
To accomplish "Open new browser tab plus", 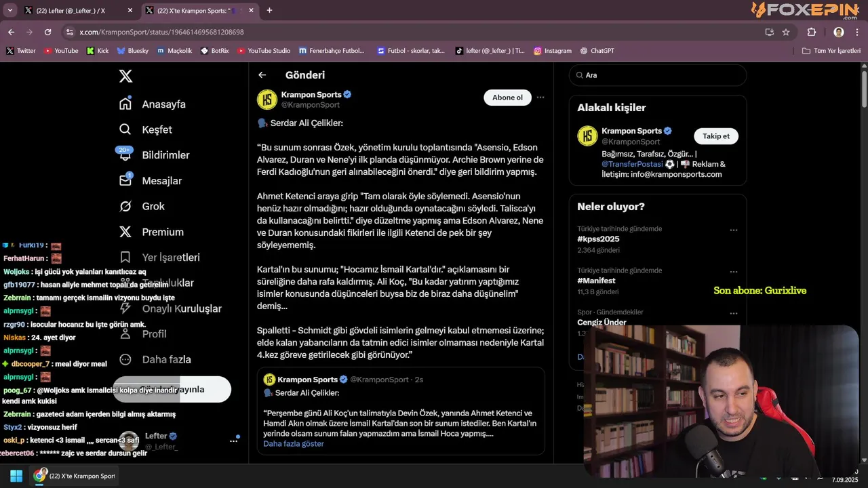I will click(269, 10).
